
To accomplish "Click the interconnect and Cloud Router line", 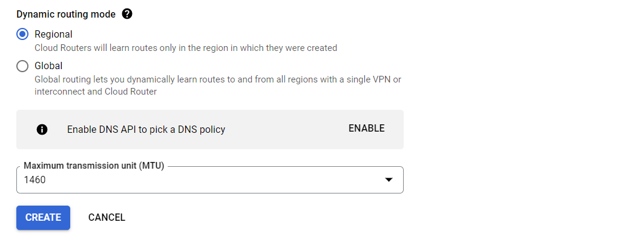I will 96,92.
